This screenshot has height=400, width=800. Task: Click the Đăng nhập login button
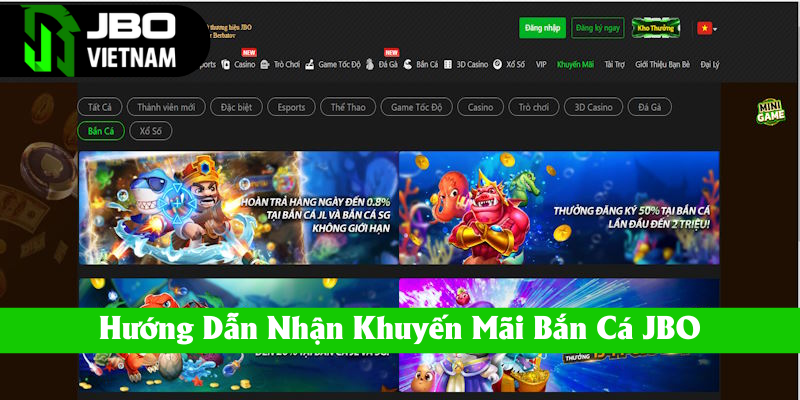pyautogui.click(x=542, y=28)
